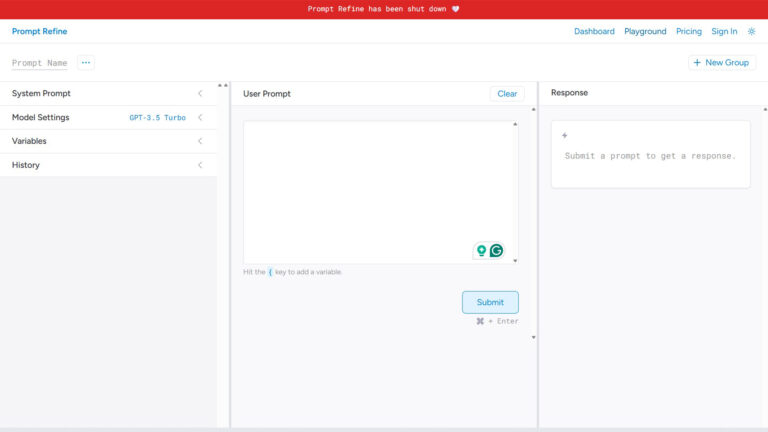Expand the Variables section
Viewport: 768px width, 432px height.
pyautogui.click(x=108, y=141)
